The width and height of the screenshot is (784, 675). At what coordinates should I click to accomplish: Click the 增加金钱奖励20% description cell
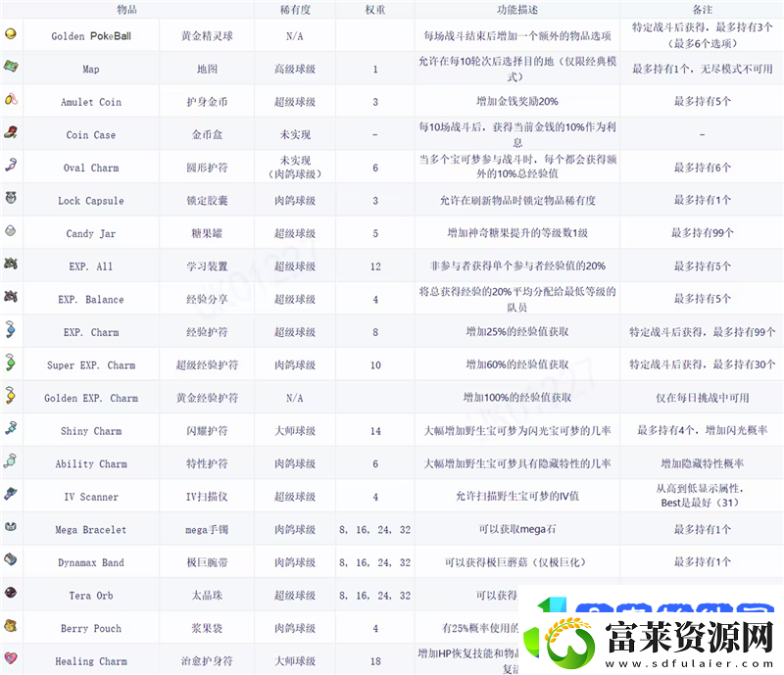tap(517, 102)
